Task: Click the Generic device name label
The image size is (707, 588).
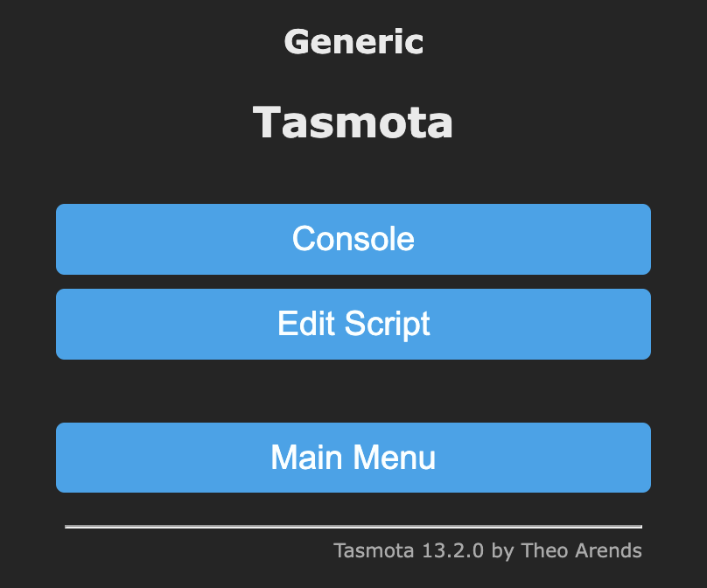Action: pyautogui.click(x=353, y=40)
